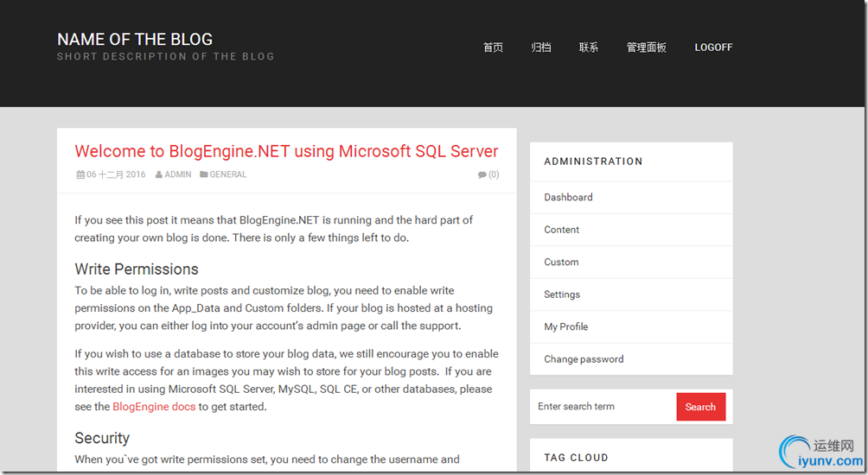Viewport: 868px width, 475px height.
Task: Click the GENERAL category link
Action: point(228,174)
